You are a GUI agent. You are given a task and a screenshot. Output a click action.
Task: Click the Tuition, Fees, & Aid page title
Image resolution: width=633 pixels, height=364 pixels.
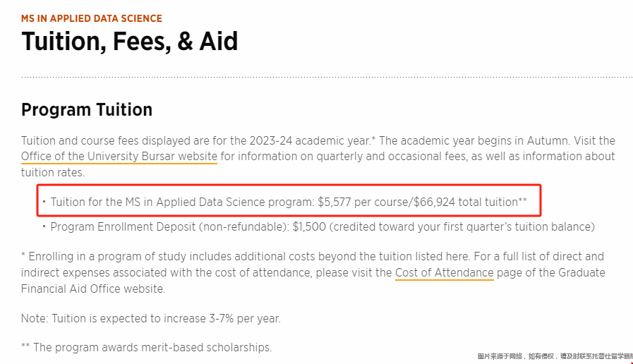pos(130,42)
